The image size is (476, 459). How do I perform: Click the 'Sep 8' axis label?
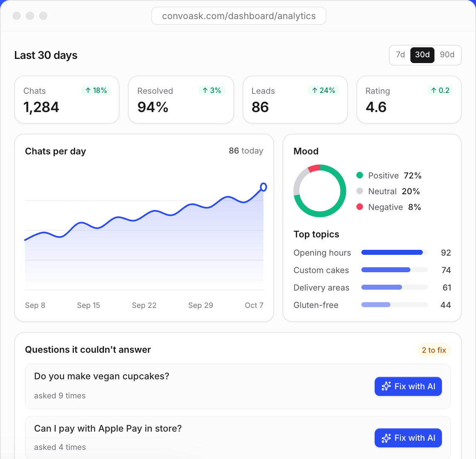coord(35,305)
